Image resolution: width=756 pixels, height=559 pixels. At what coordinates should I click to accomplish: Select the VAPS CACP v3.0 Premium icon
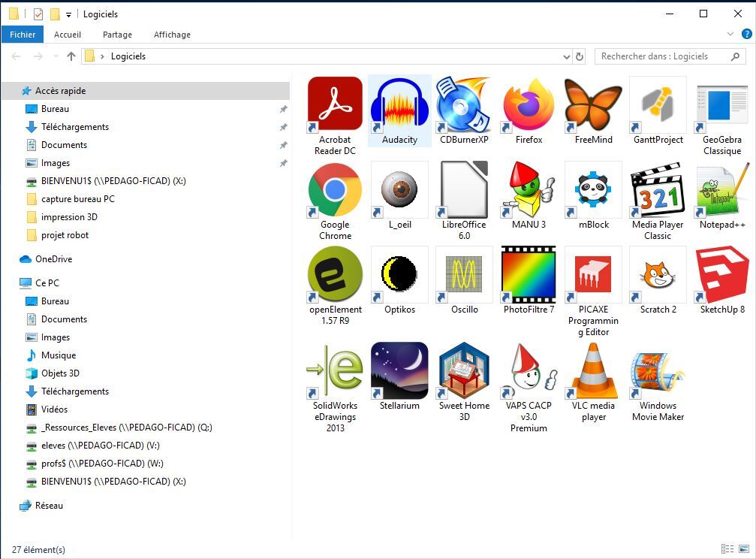pyautogui.click(x=529, y=370)
